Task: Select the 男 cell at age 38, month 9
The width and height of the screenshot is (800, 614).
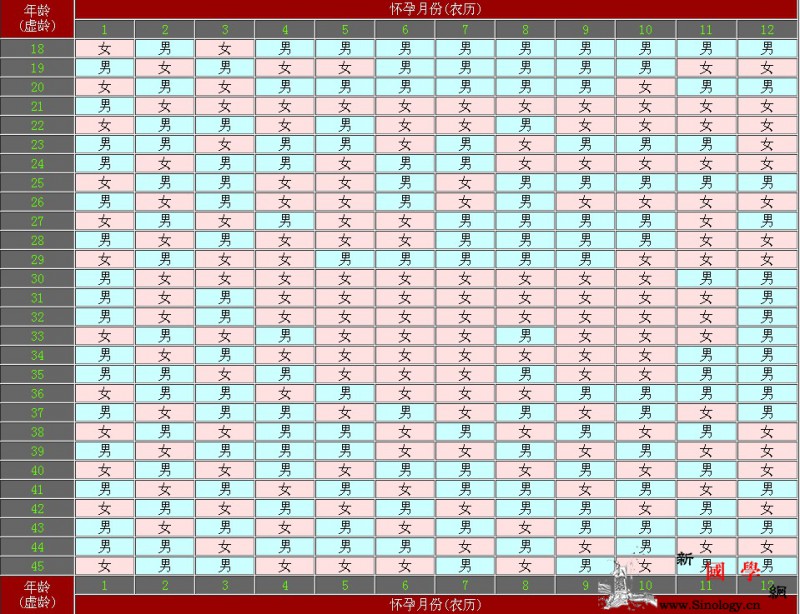Action: coord(586,432)
